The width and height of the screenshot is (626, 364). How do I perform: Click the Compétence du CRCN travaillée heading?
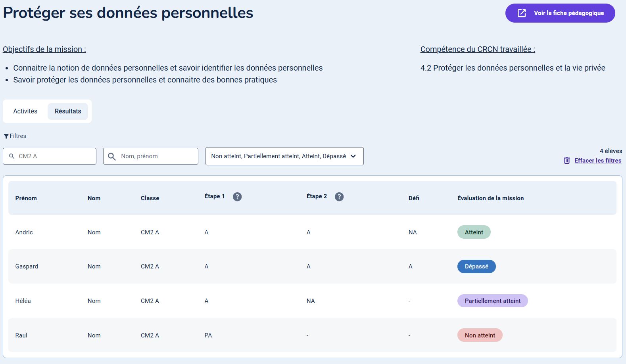[478, 49]
